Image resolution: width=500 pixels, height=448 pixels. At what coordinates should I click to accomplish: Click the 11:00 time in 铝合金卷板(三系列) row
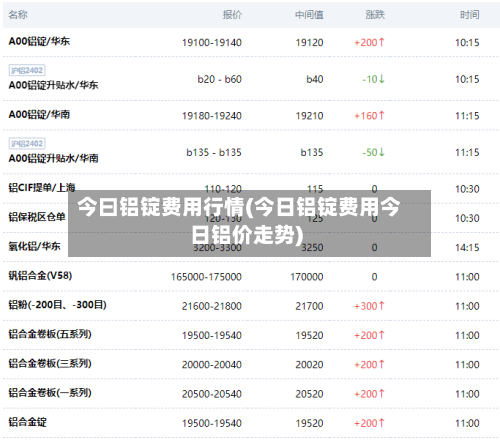click(467, 365)
